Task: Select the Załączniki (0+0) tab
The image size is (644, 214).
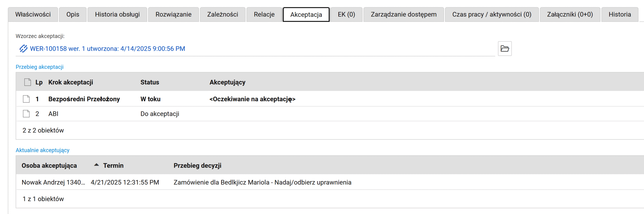Action: click(x=570, y=15)
